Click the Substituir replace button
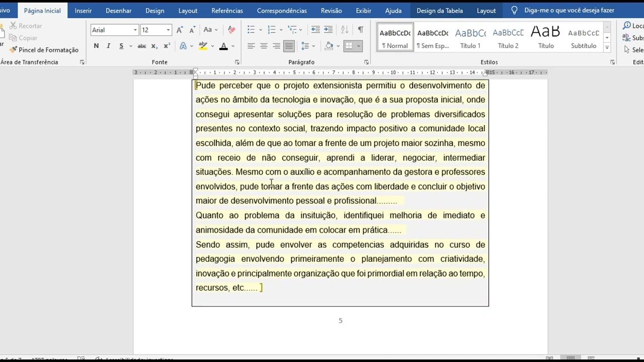 click(633, 38)
